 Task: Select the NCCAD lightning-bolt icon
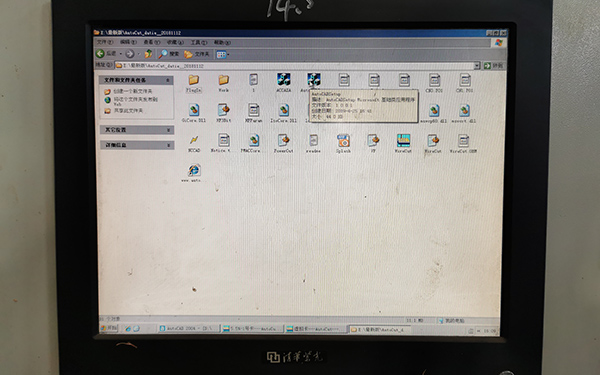click(194, 143)
